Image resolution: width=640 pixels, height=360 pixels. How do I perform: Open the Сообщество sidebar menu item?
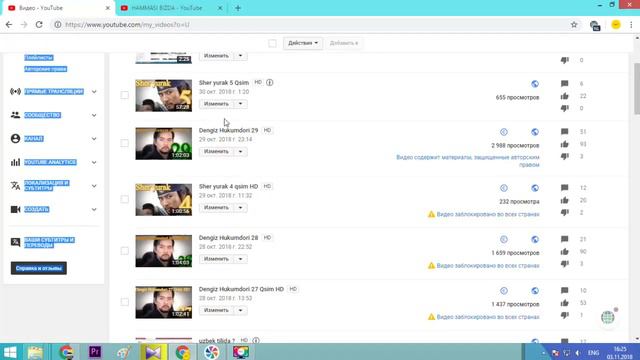[x=42, y=115]
